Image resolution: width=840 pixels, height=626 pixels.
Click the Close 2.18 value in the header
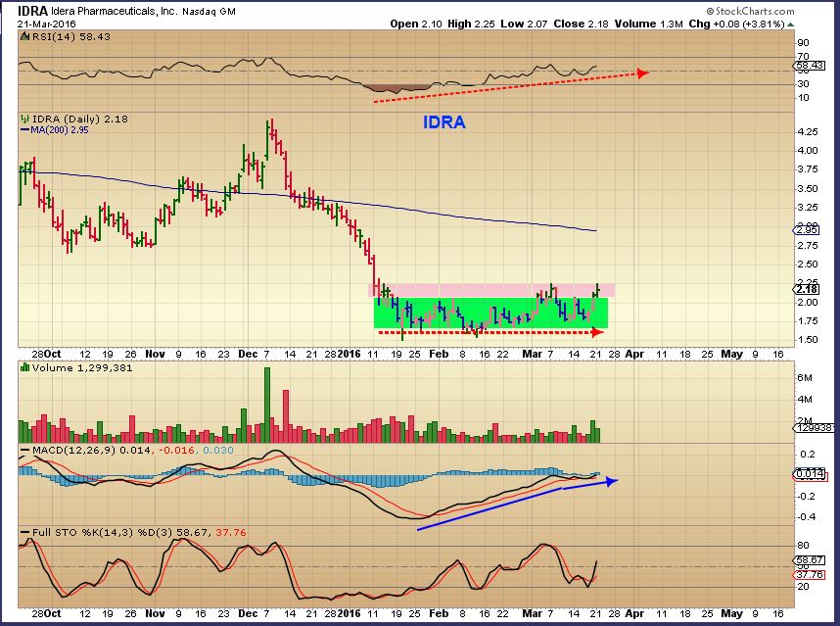pyautogui.click(x=581, y=24)
